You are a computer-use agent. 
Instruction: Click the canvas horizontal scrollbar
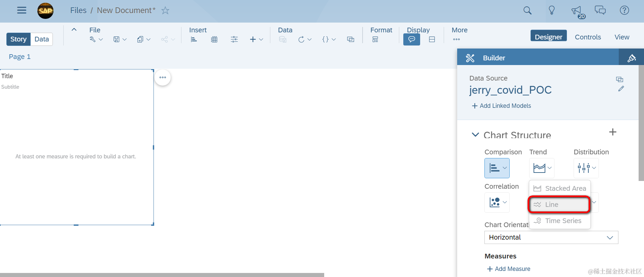162,275
